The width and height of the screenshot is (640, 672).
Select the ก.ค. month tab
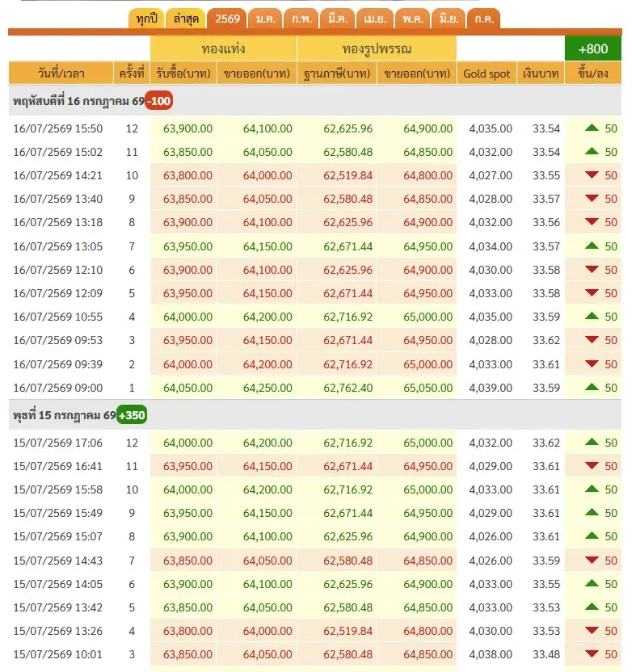point(483,19)
